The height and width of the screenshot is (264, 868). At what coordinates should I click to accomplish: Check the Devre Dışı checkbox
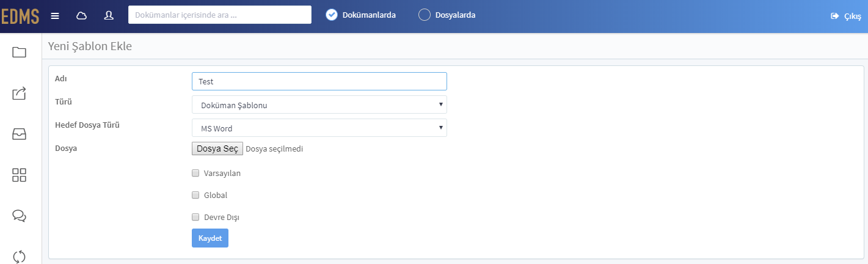195,217
